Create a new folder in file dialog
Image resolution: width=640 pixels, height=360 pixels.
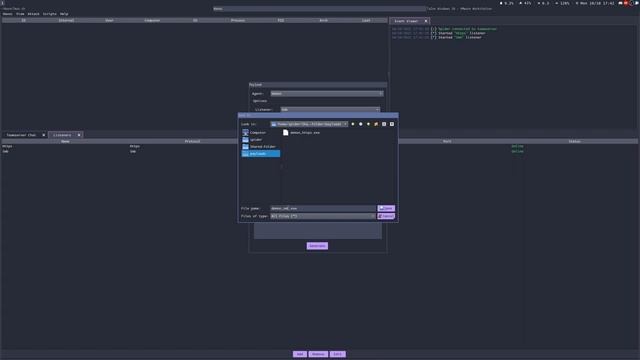376,124
